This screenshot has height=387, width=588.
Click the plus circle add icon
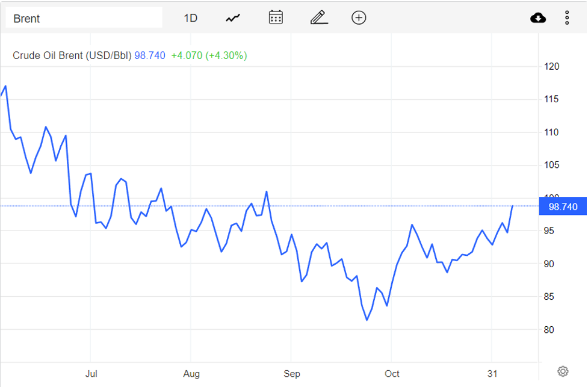359,17
